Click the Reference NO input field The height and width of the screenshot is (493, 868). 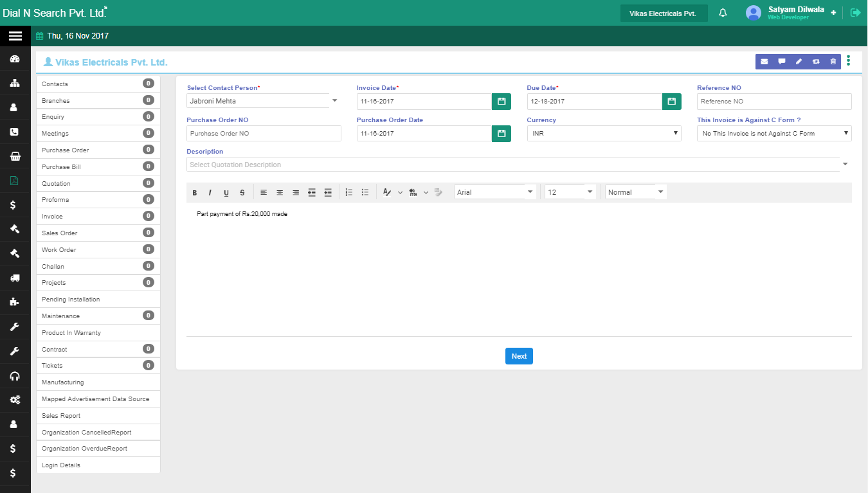click(x=774, y=102)
